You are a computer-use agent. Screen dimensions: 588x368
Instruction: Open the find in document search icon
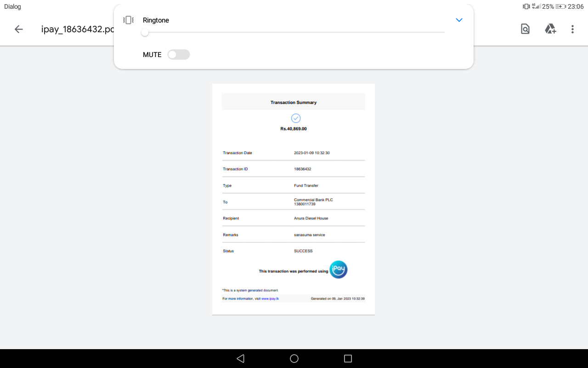tap(525, 29)
